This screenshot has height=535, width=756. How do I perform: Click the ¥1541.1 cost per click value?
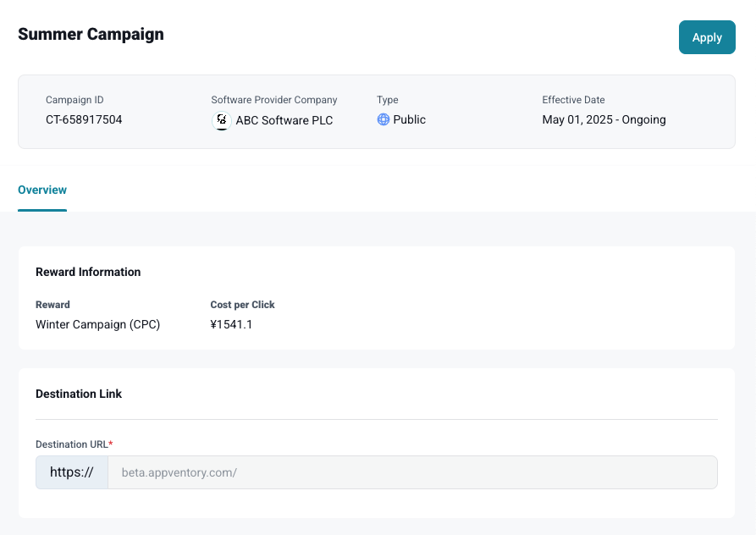point(231,324)
